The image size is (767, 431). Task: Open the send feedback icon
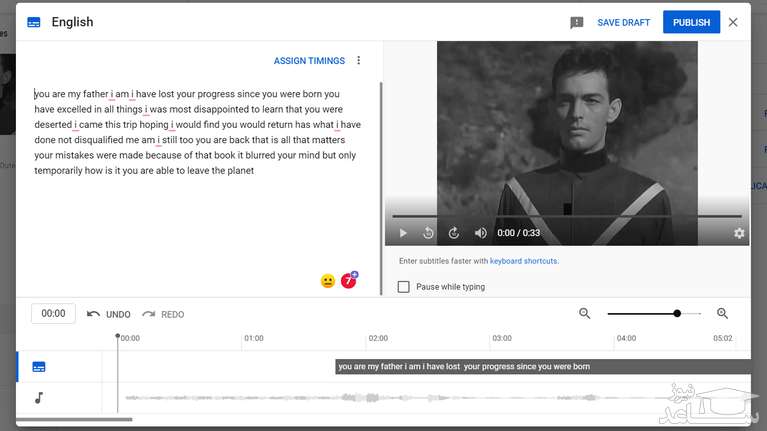577,23
